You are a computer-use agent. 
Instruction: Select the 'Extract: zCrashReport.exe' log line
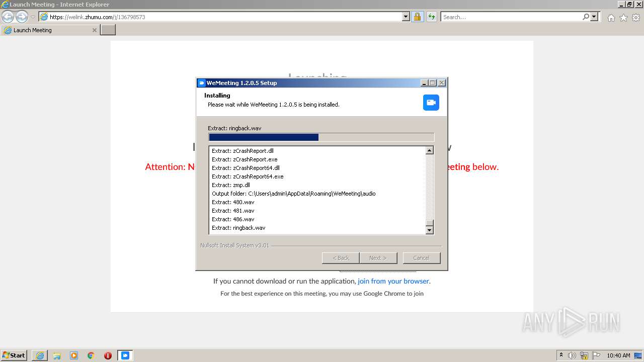click(x=245, y=159)
